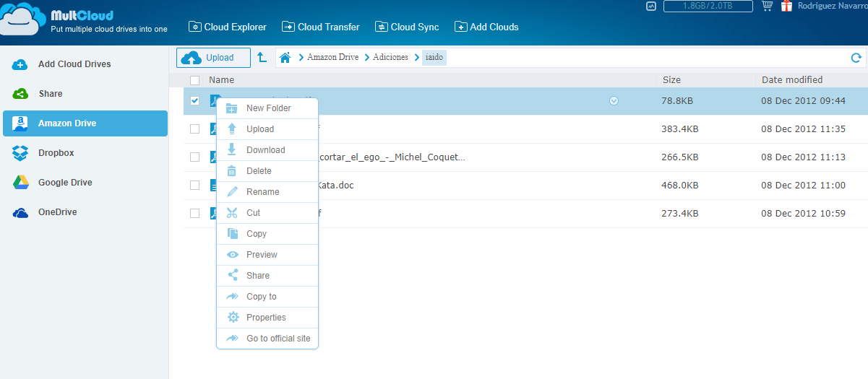Choose Go to official site
This screenshot has height=379, width=868.
tap(267, 339)
